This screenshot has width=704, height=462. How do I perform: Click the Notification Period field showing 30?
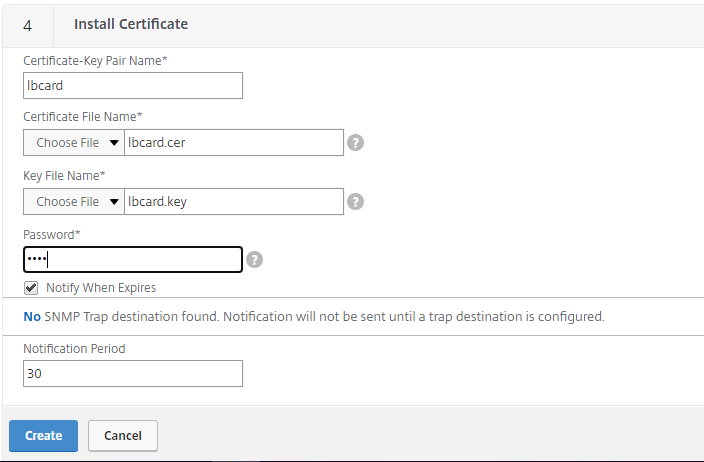click(x=133, y=374)
